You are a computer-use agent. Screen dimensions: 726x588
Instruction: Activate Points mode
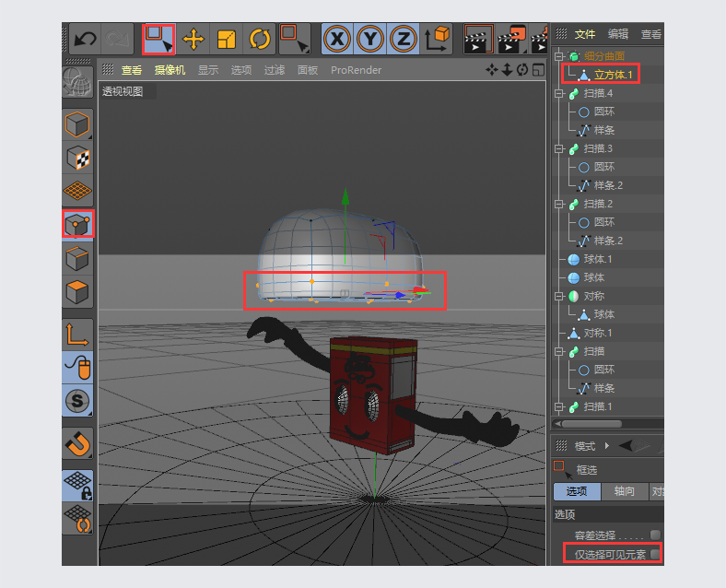[x=77, y=224]
